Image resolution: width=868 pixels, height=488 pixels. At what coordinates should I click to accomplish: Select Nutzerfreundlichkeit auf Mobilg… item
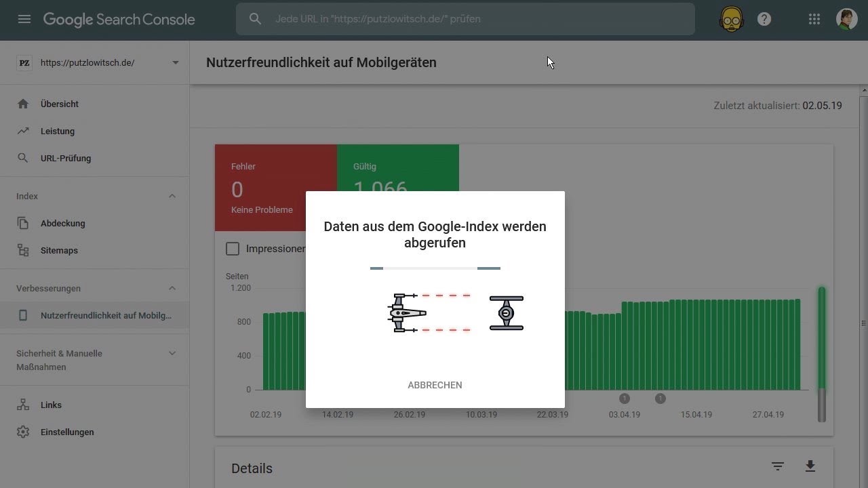[94, 315]
